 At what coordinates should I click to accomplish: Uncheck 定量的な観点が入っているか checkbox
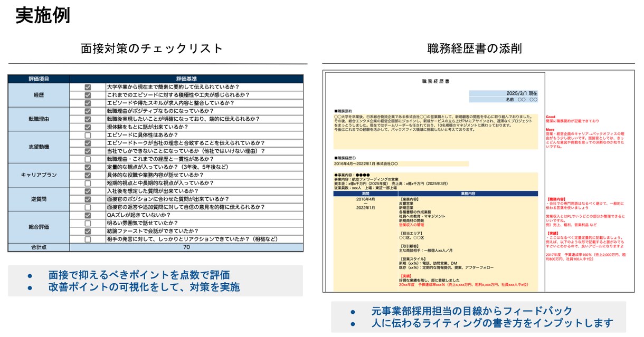88,167
